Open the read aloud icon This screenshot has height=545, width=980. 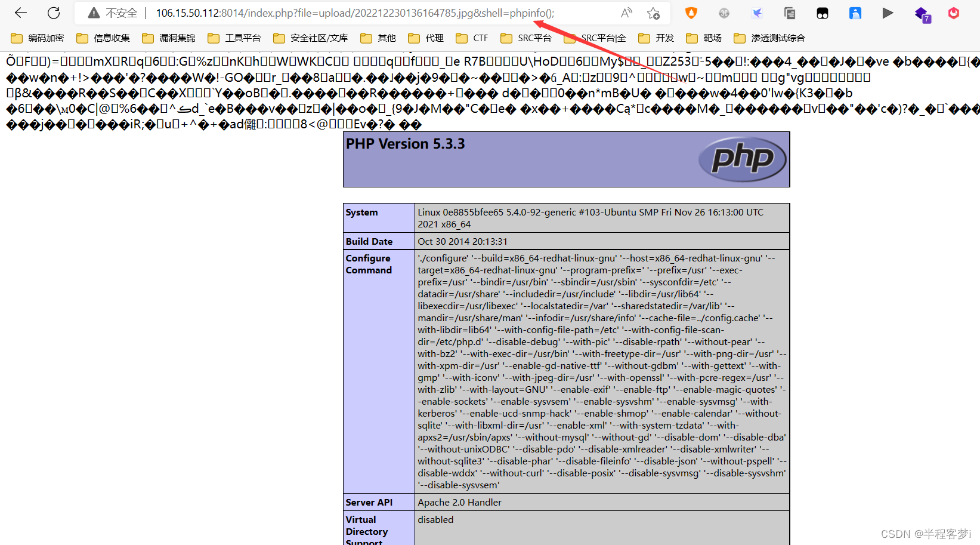point(626,13)
